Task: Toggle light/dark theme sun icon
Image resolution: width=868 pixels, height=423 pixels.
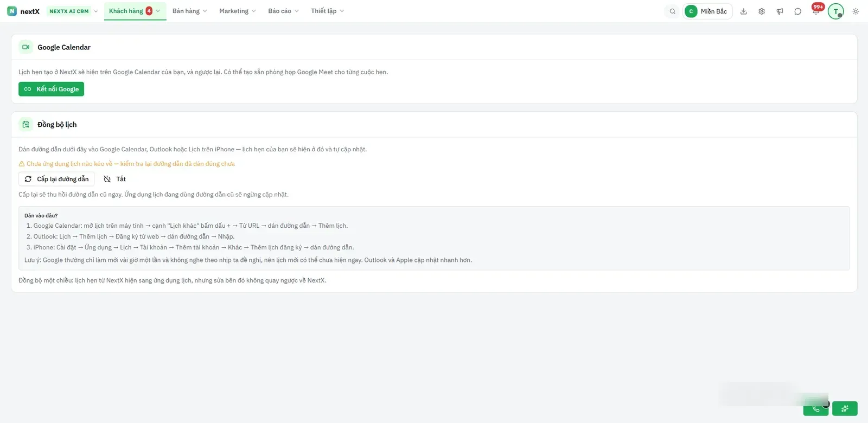Action: click(856, 11)
